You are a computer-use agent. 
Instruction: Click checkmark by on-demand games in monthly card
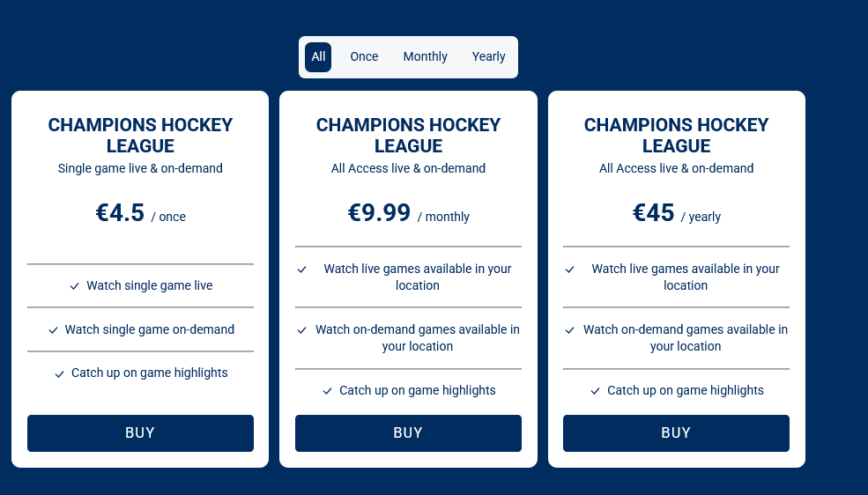pyautogui.click(x=301, y=330)
